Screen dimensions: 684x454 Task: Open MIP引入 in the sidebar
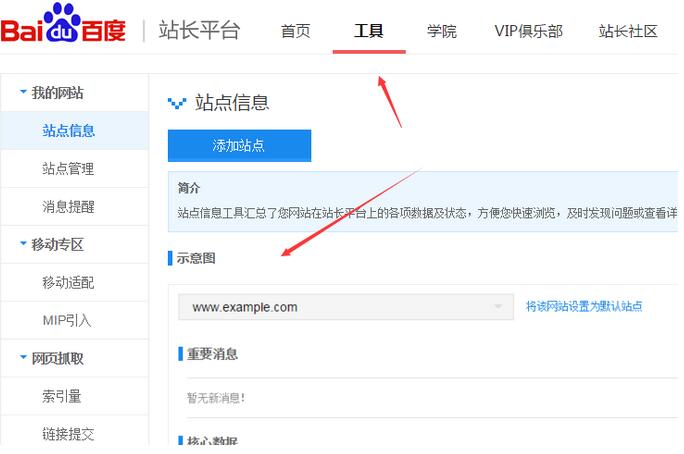pos(67,320)
